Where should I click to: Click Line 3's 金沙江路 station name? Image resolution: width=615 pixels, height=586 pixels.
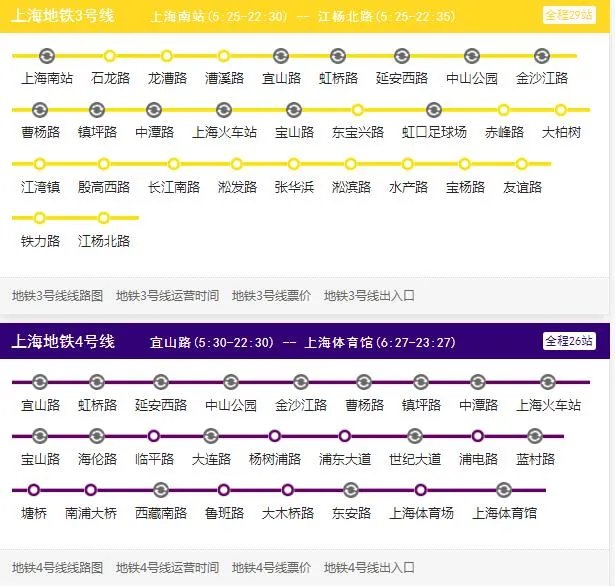(542, 78)
